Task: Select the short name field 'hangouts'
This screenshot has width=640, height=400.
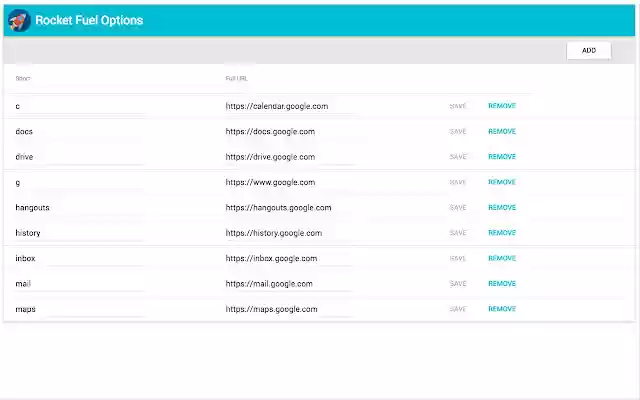Action: (x=80, y=207)
